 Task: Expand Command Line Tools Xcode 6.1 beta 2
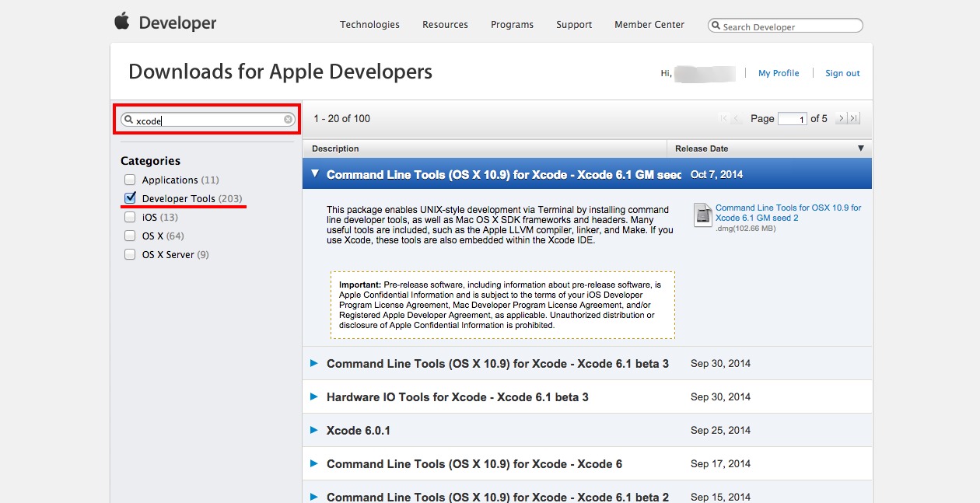pos(314,497)
